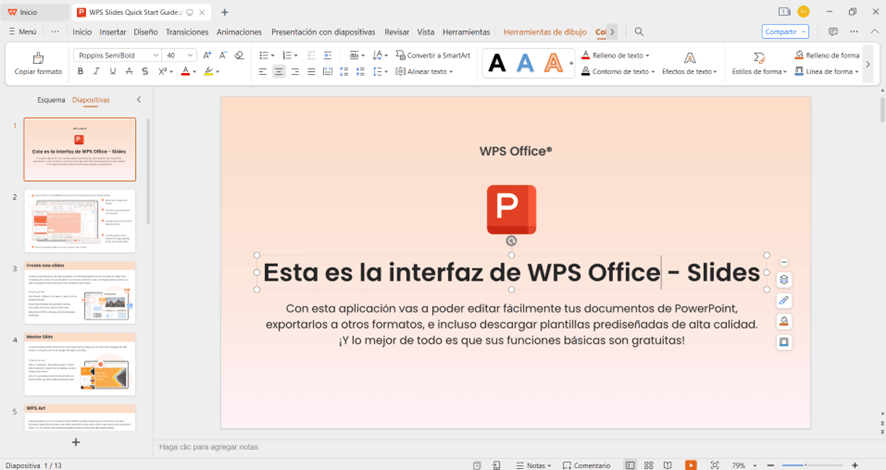The height and width of the screenshot is (470, 886).
Task: Decrease paragraph spacing icon
Action: coord(360,72)
